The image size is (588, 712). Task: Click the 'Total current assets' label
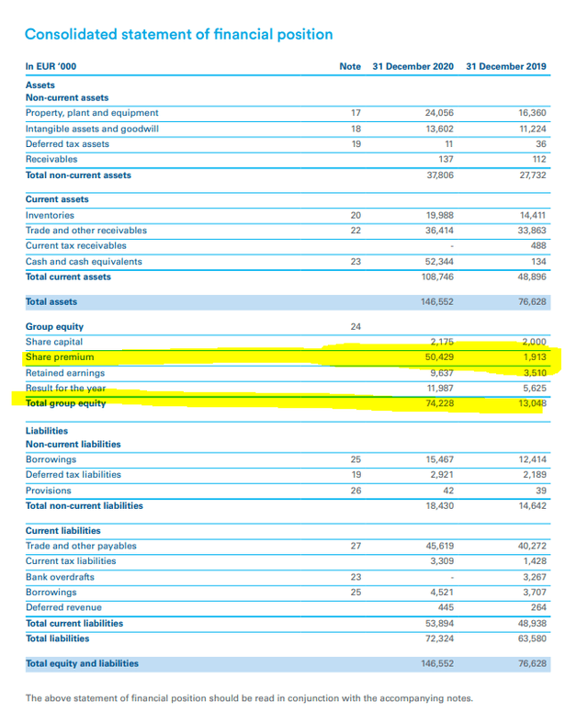[68, 277]
